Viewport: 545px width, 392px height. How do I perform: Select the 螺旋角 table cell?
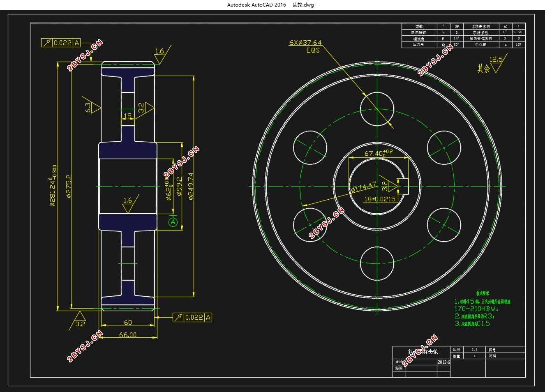pos(419,39)
